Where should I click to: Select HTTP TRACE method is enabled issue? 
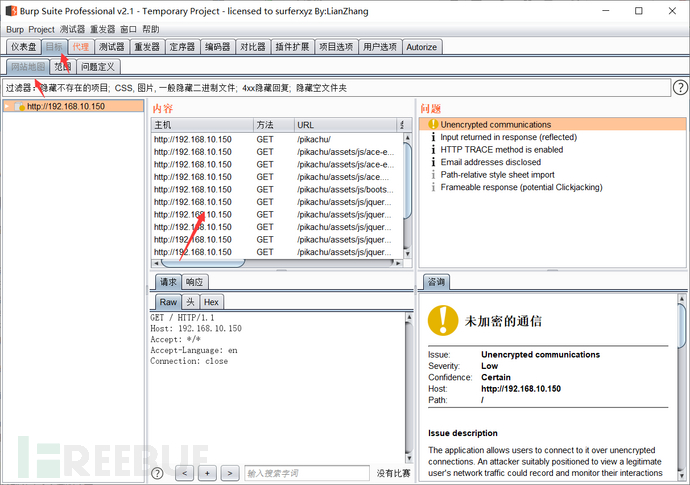tap(552, 150)
